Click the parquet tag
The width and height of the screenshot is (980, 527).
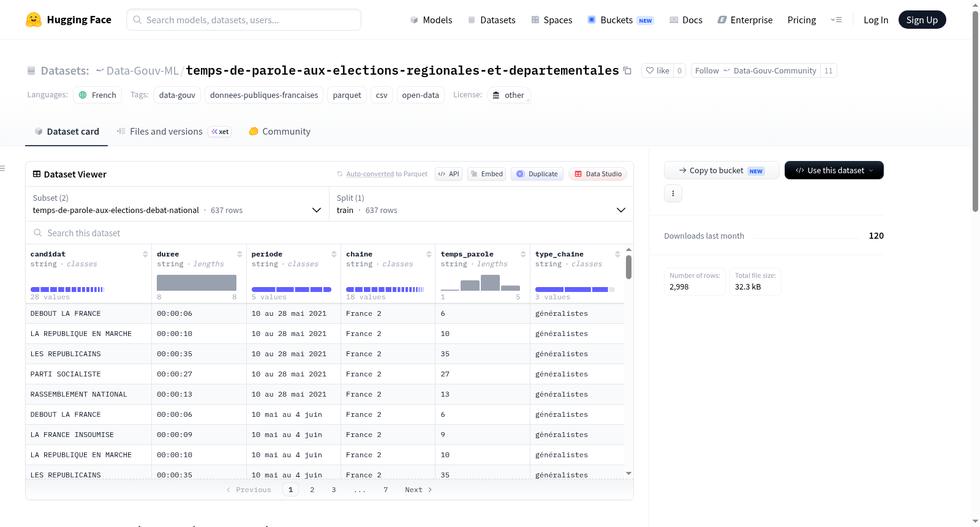point(347,95)
